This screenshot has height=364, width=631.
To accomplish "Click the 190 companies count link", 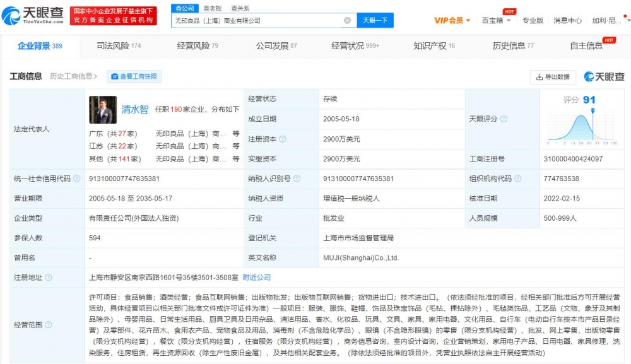I will [176, 109].
